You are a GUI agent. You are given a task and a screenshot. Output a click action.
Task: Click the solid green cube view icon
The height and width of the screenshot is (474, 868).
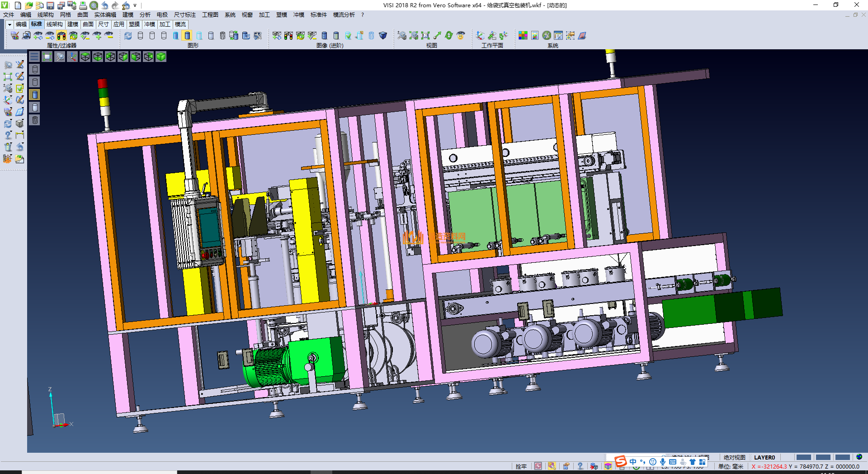click(x=161, y=57)
